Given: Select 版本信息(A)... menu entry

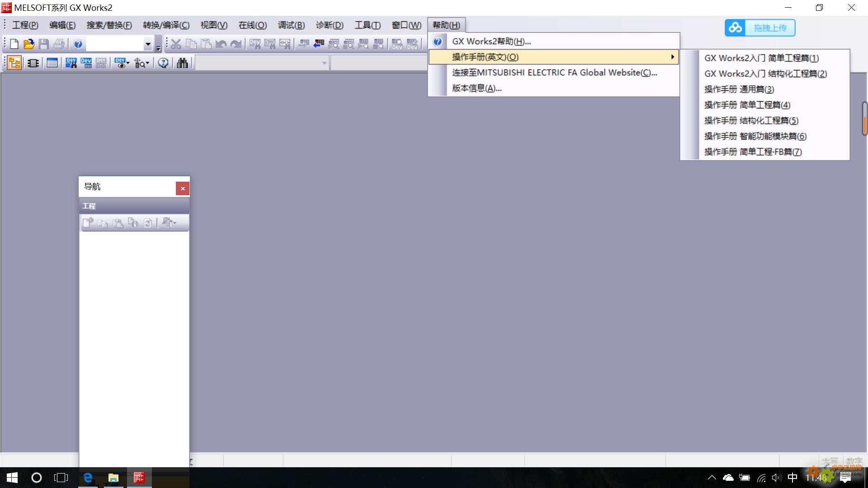Looking at the screenshot, I should pos(554,88).
